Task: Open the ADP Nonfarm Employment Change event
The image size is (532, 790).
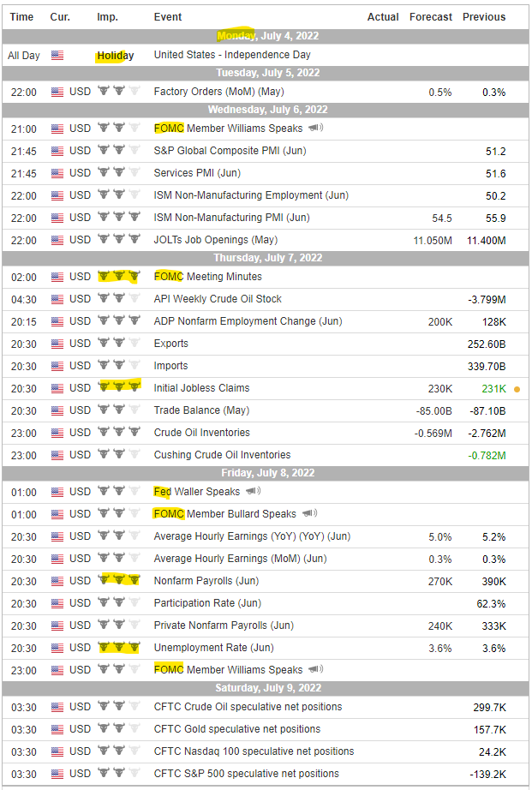Action: pos(248,321)
